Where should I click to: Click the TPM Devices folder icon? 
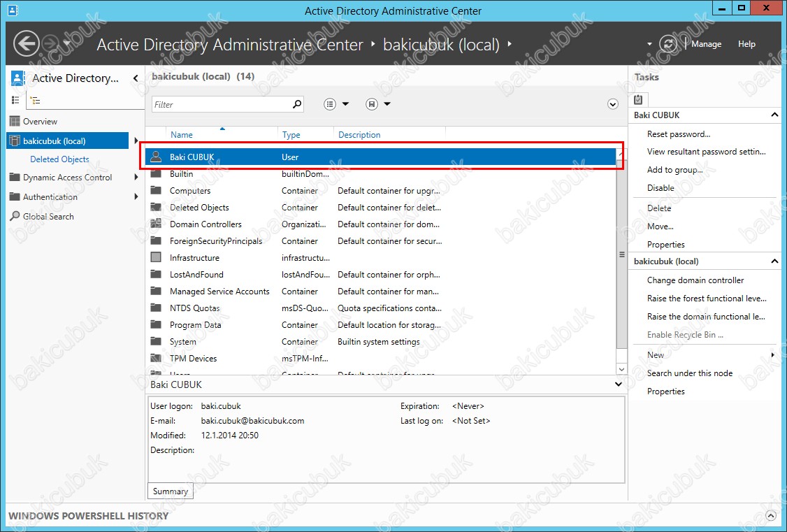156,359
